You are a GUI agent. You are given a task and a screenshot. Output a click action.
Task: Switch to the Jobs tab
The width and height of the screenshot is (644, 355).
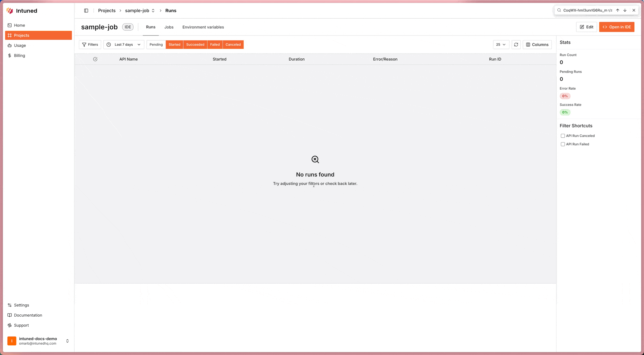(x=169, y=27)
